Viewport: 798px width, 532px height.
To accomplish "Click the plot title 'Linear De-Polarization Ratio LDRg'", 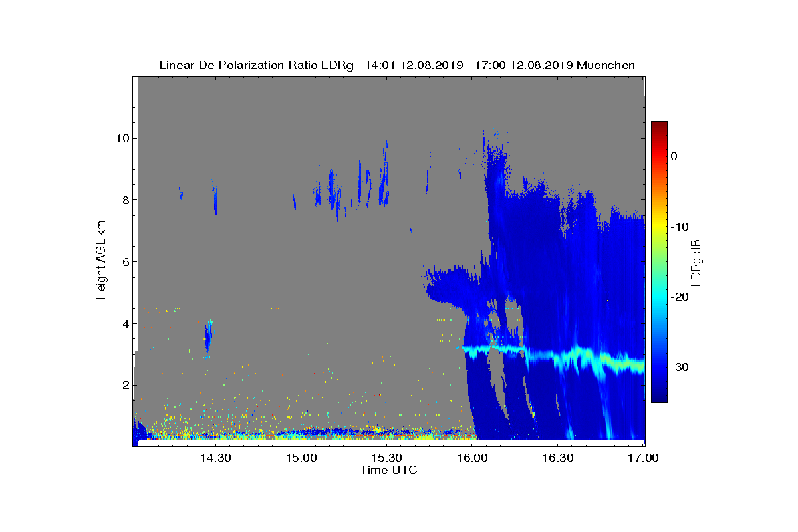I will [258, 65].
